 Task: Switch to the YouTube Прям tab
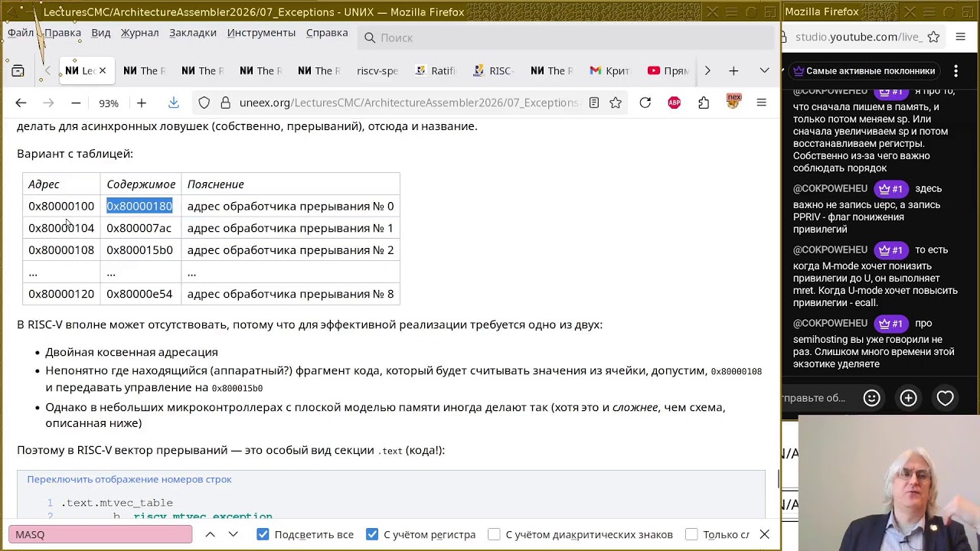[x=668, y=70]
